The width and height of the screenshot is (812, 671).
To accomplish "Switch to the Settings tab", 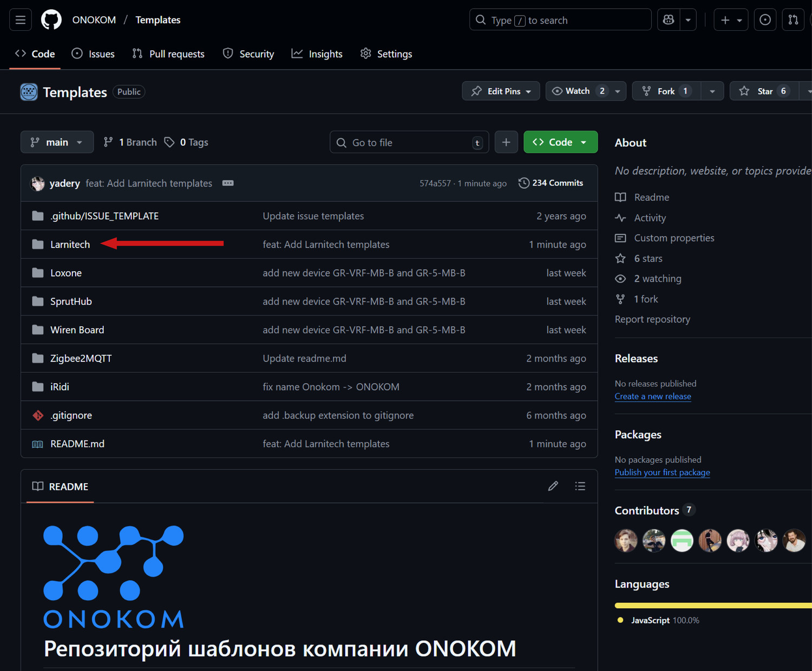I will coord(386,54).
